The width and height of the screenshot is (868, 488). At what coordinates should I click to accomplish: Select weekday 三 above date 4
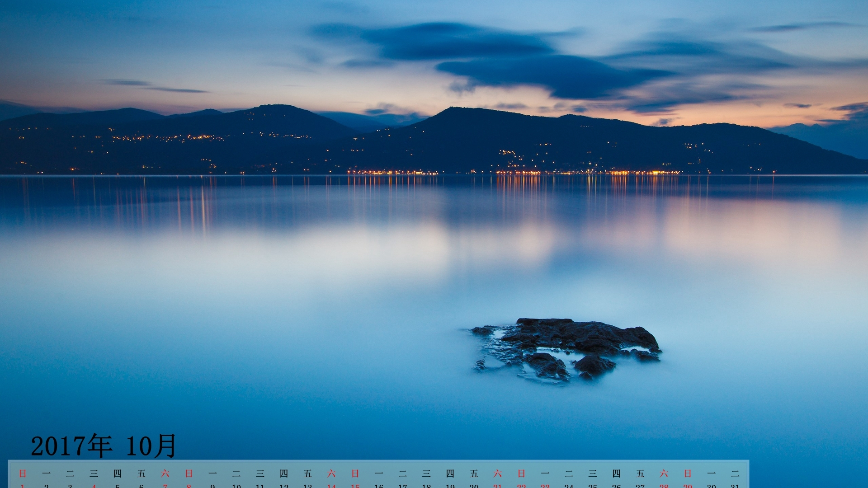coord(94,473)
